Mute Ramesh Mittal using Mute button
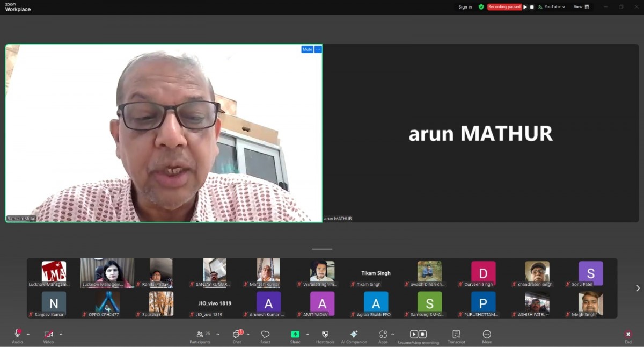644x347 pixels. (307, 49)
